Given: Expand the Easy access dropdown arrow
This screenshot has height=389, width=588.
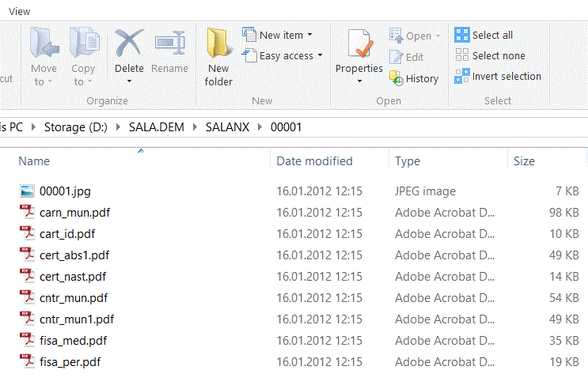Looking at the screenshot, I should click(320, 55).
